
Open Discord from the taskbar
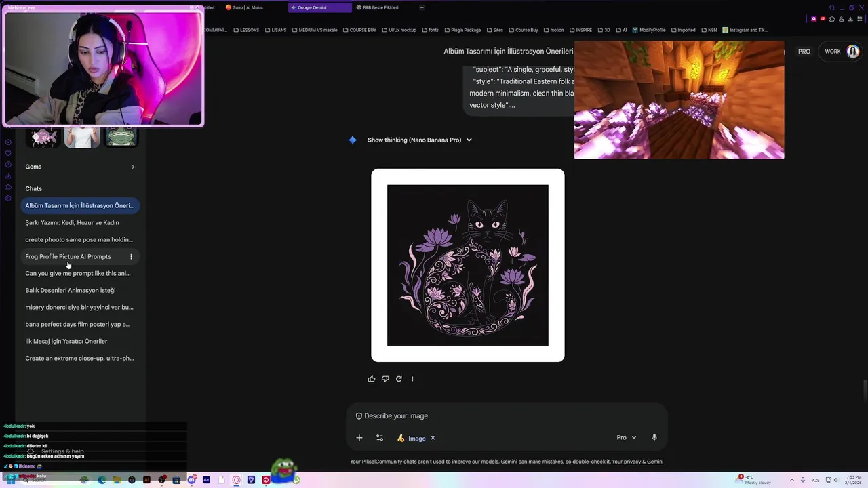[192, 480]
